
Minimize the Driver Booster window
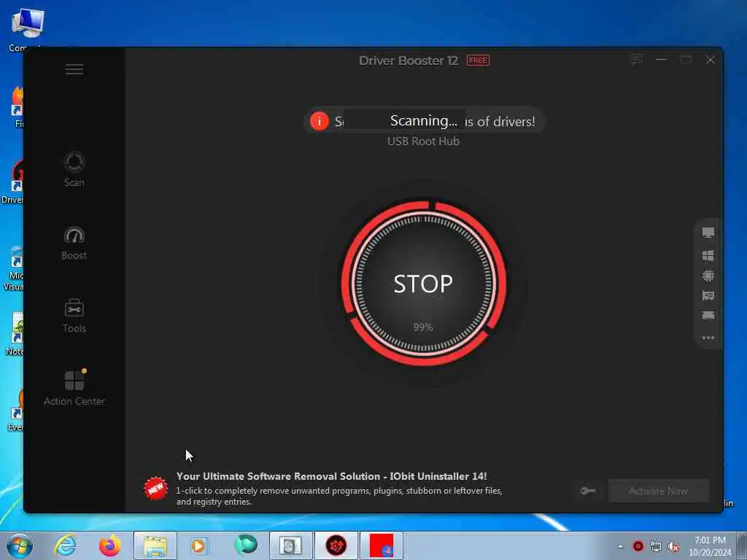tap(661, 60)
